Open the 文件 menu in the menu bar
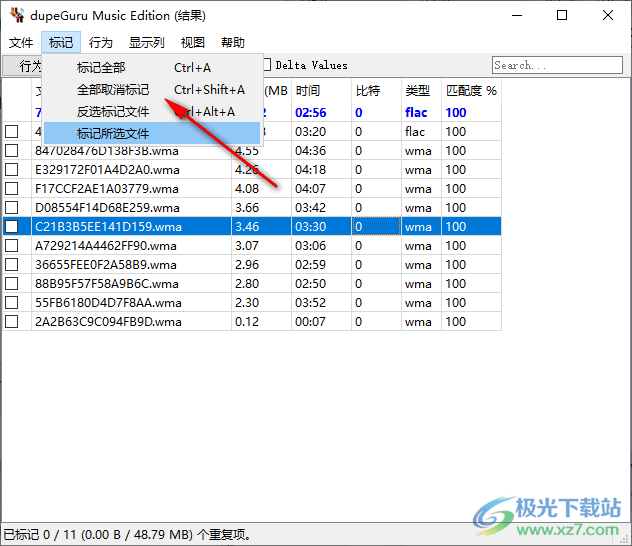This screenshot has height=546, width=632. pos(21,42)
